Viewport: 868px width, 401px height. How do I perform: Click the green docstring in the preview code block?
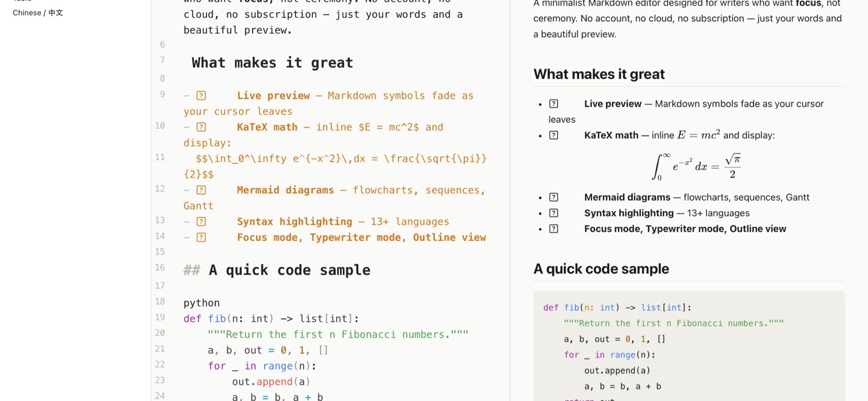pos(673,323)
